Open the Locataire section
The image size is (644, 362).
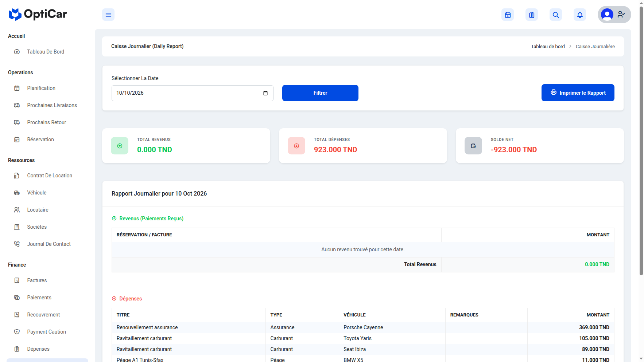tap(47, 210)
